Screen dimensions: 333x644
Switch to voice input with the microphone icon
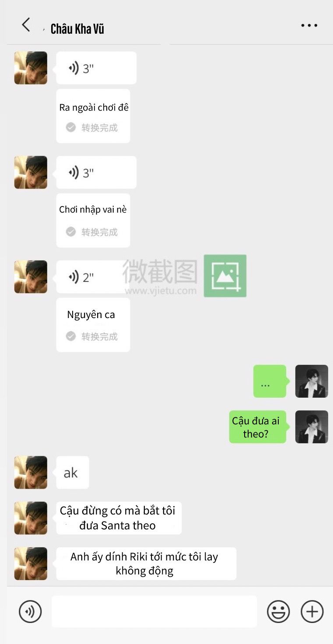(30, 611)
